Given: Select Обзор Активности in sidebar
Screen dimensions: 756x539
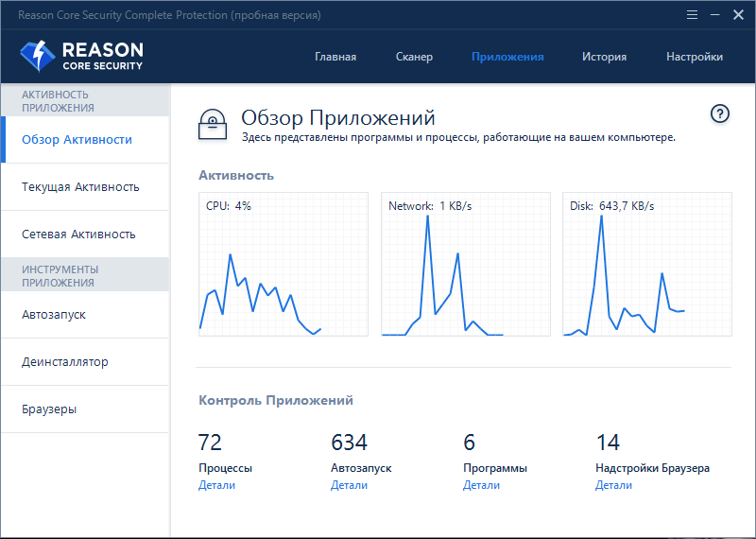Looking at the screenshot, I should [85, 139].
